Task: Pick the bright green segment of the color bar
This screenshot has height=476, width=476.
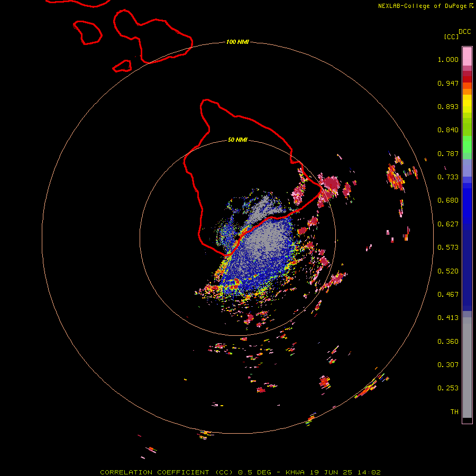Action: click(467, 144)
